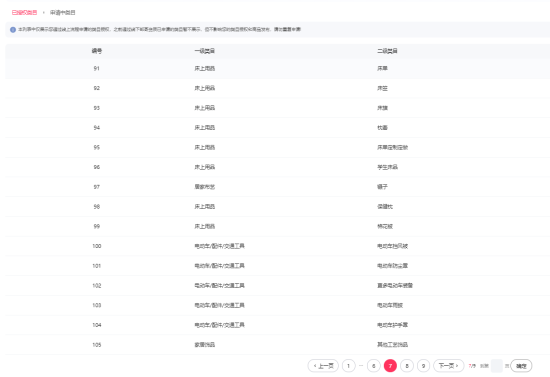550x377 pixels.
Task: Click the 一级类目 column header
Action: pos(204,51)
